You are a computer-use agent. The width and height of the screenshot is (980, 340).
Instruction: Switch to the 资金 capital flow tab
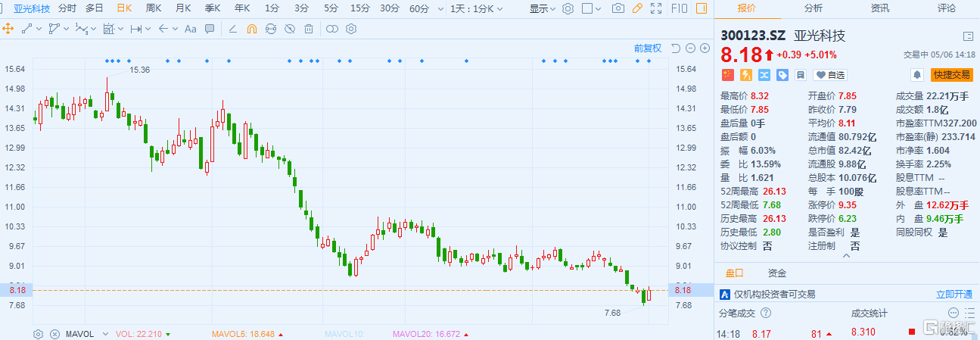777,273
